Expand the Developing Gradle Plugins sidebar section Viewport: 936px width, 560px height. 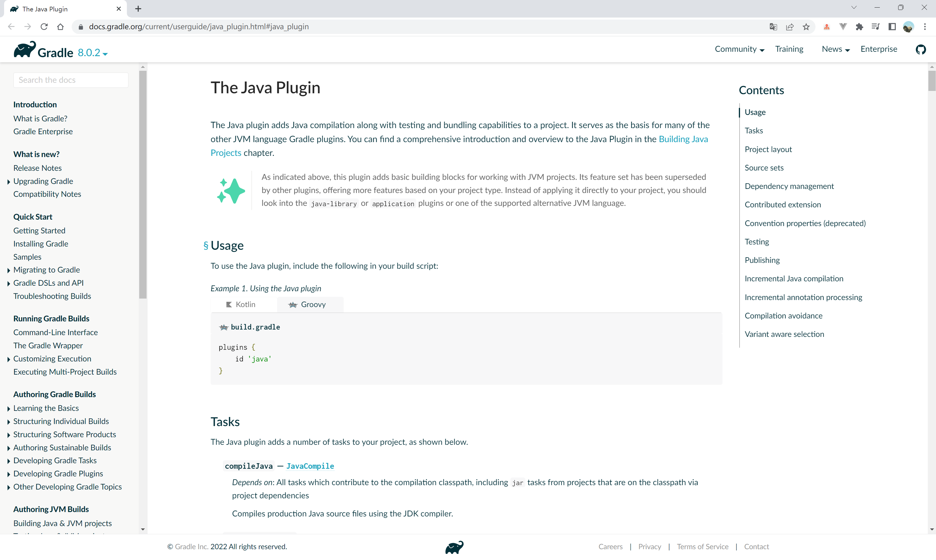[8, 473]
